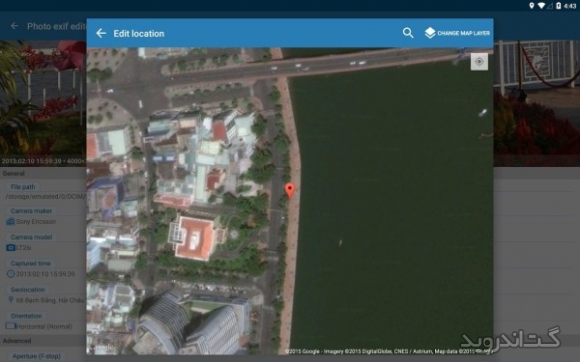This screenshot has height=362, width=580.
Task: Click the 'Edit location' title text
Action: pos(139,34)
